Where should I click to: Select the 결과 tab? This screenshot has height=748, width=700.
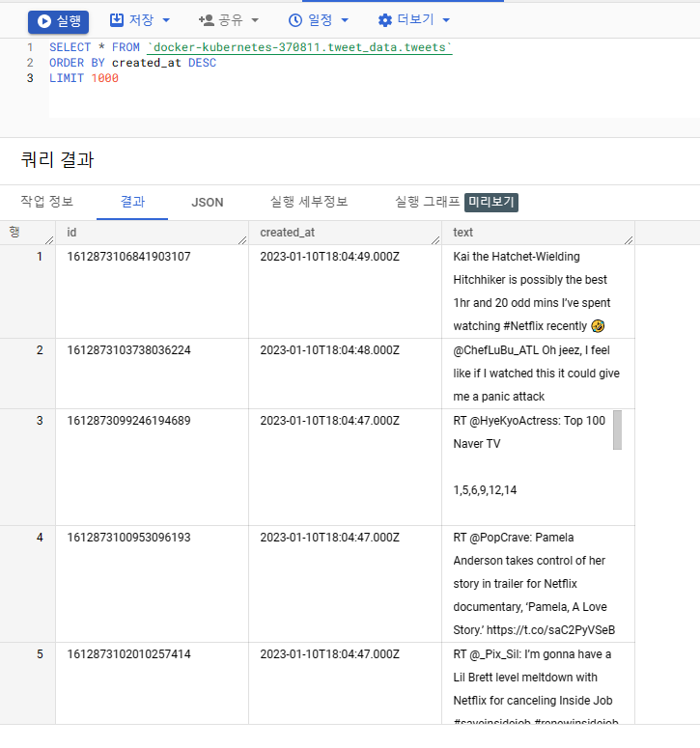pos(132,202)
